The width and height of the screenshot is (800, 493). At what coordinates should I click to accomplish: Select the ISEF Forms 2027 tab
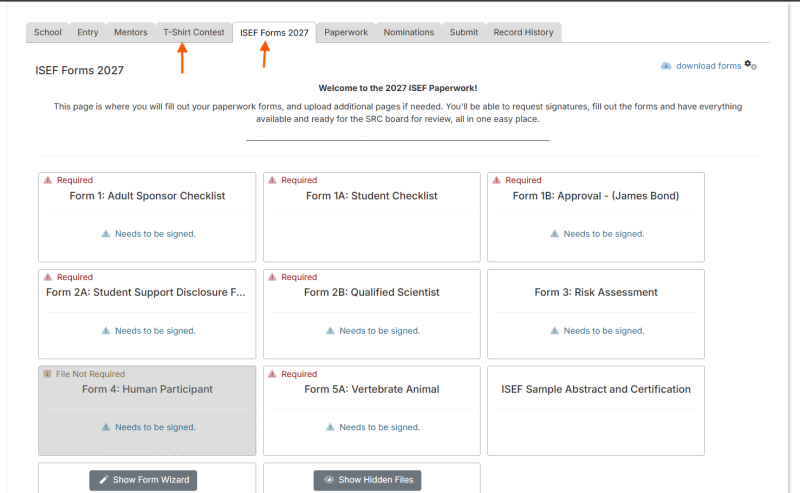[274, 33]
